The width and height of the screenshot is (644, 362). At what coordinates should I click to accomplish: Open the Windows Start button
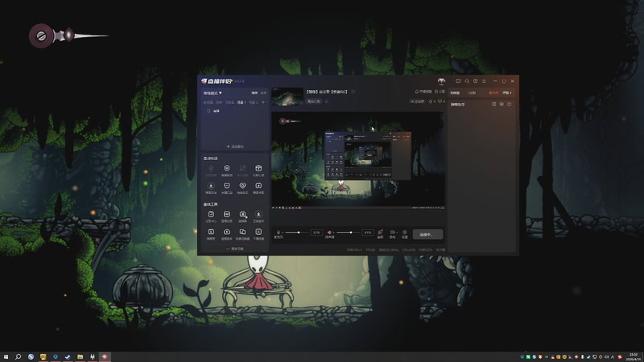[6, 356]
